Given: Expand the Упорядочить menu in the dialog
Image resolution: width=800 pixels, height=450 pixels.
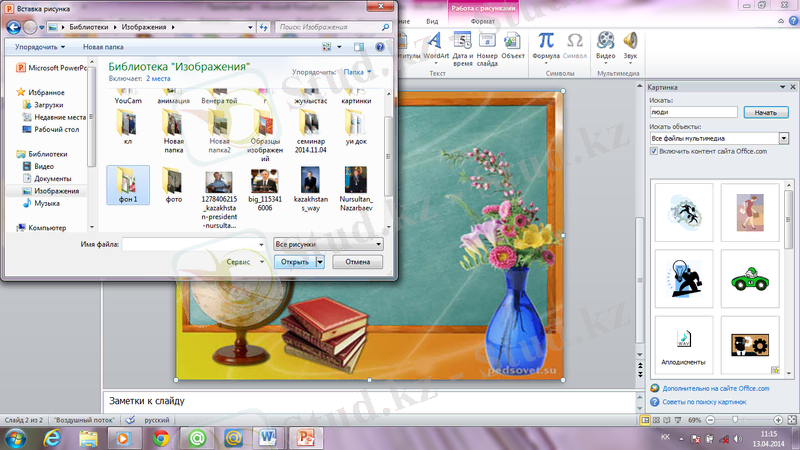Looking at the screenshot, I should click(x=40, y=46).
